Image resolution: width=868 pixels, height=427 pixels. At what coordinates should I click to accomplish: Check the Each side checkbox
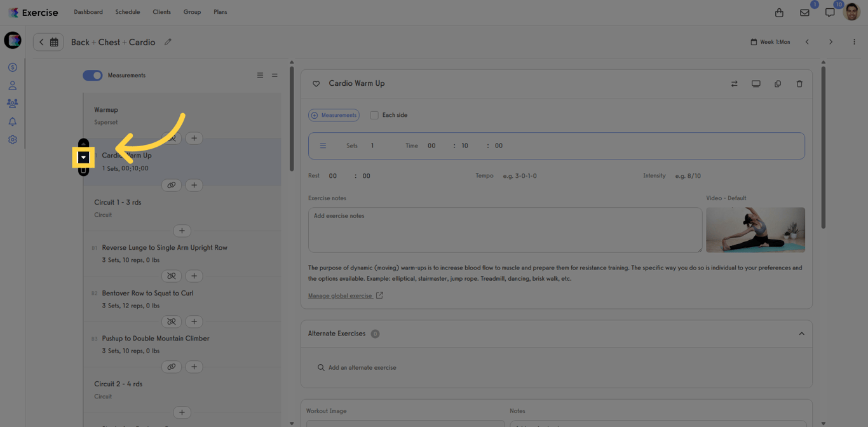click(374, 115)
